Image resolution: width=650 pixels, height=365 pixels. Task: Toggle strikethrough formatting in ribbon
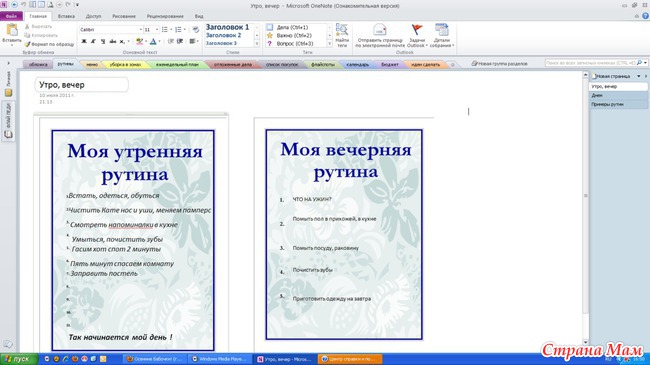[113, 41]
